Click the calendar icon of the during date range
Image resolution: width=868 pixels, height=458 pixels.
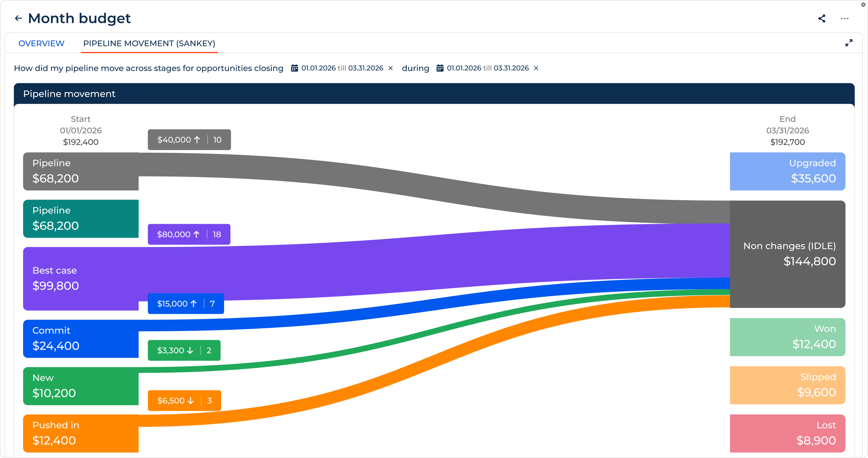pos(440,68)
